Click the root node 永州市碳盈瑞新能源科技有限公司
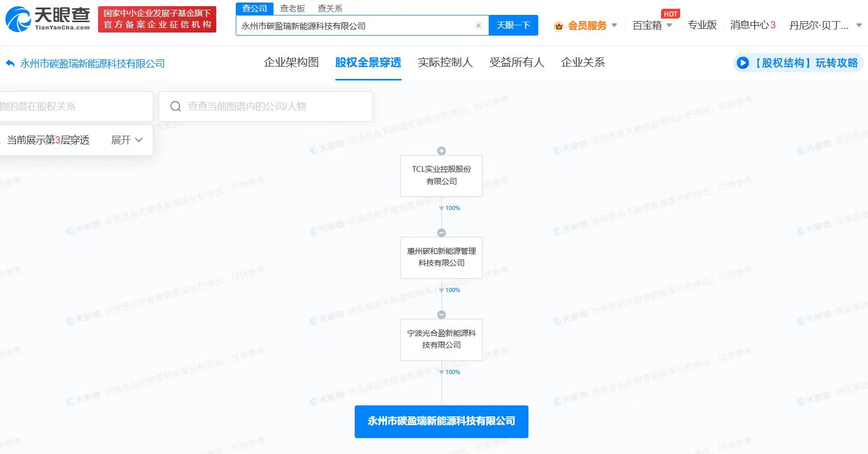 coord(441,421)
